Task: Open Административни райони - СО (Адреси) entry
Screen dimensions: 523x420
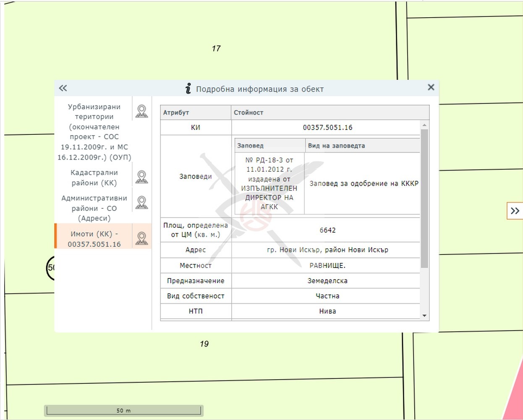Action: (94, 208)
